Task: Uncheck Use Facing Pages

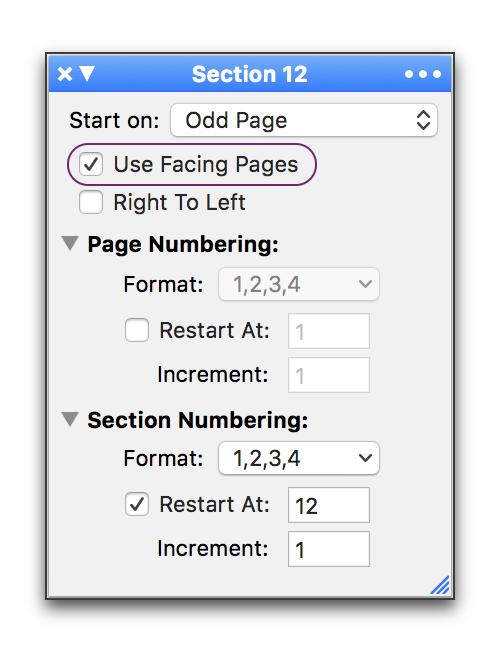Action: click(91, 164)
